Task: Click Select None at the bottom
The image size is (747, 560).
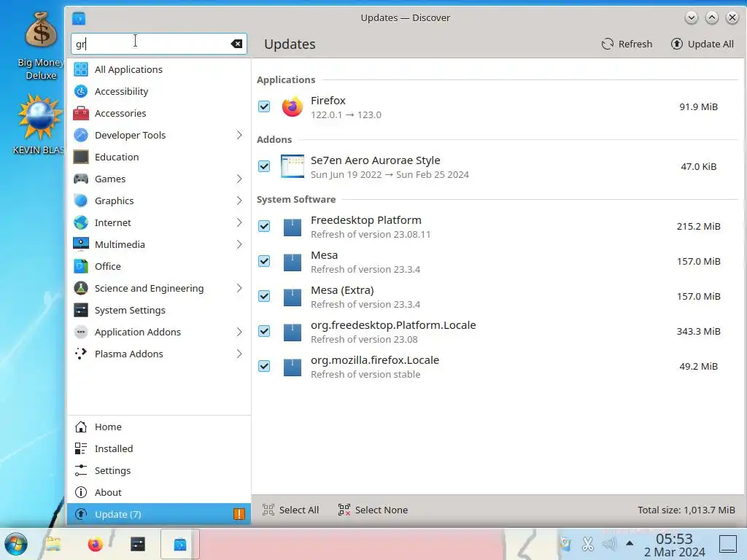Action: point(373,510)
